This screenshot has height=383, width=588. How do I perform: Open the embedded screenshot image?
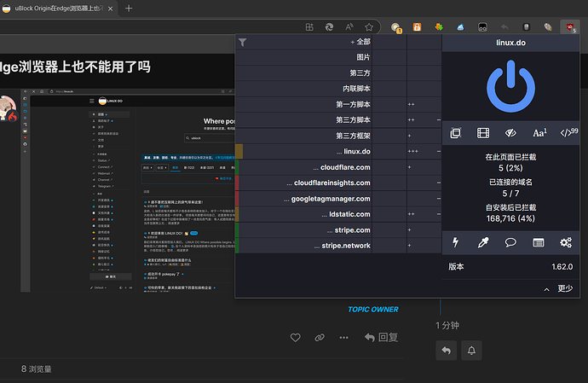128,190
